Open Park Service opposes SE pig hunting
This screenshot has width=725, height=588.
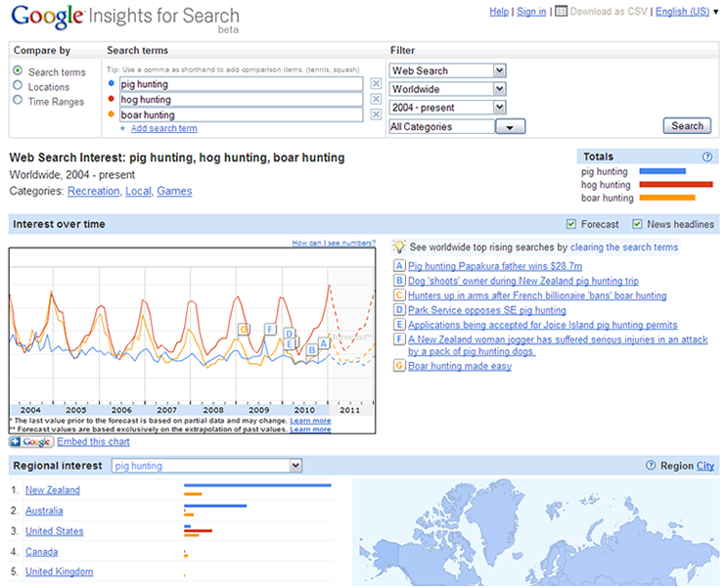coord(487,310)
